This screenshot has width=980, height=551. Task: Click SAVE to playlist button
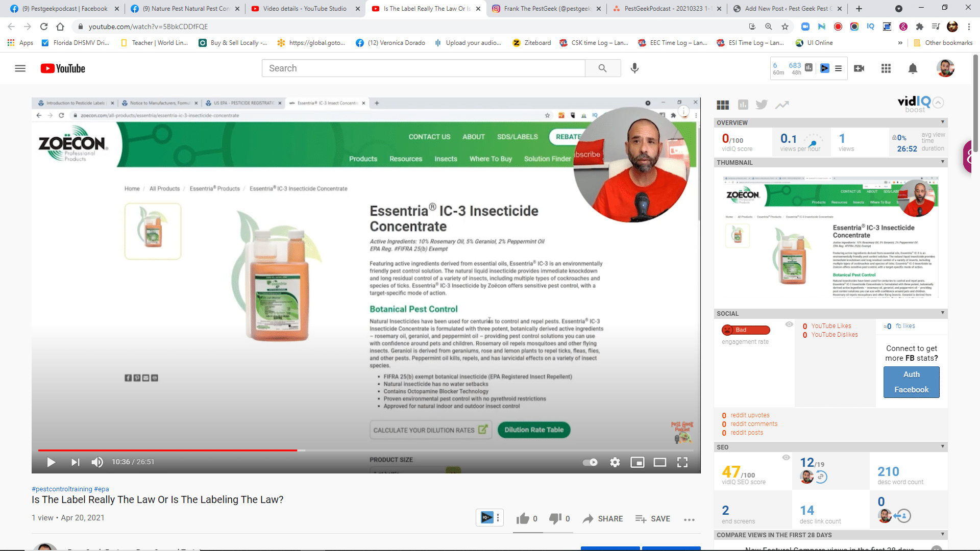click(653, 519)
